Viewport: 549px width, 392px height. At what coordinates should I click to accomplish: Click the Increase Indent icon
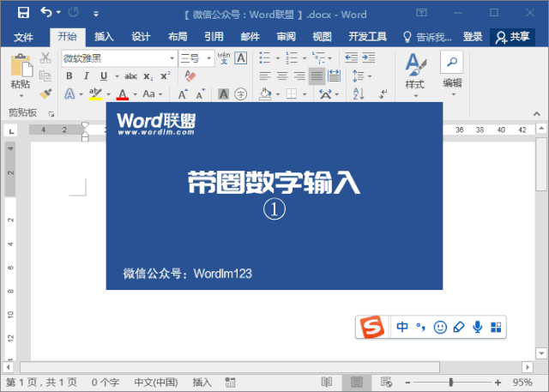pos(369,57)
